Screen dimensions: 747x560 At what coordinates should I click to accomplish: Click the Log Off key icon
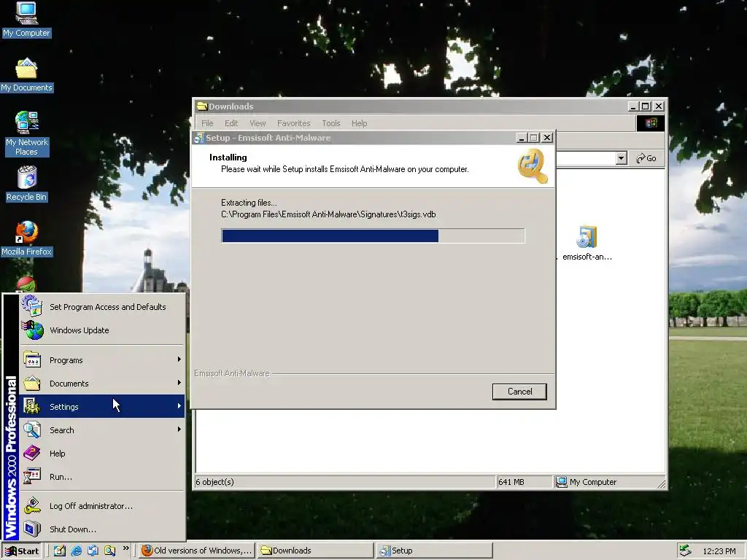click(32, 505)
